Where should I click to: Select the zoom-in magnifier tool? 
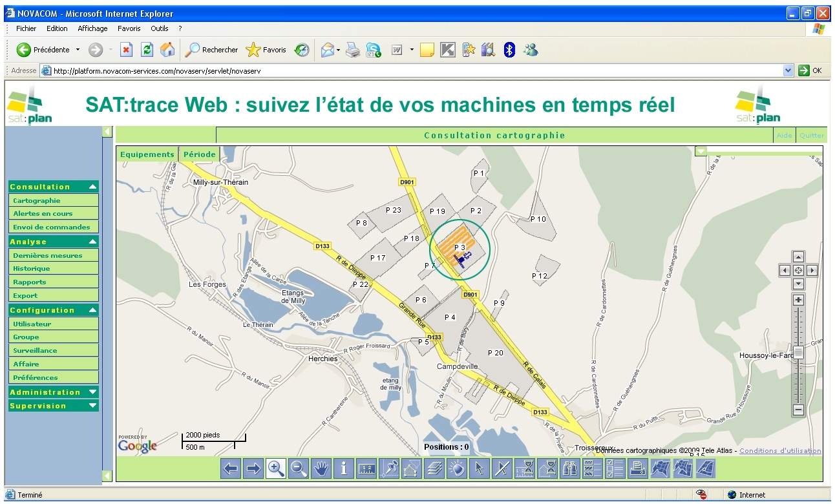(276, 468)
